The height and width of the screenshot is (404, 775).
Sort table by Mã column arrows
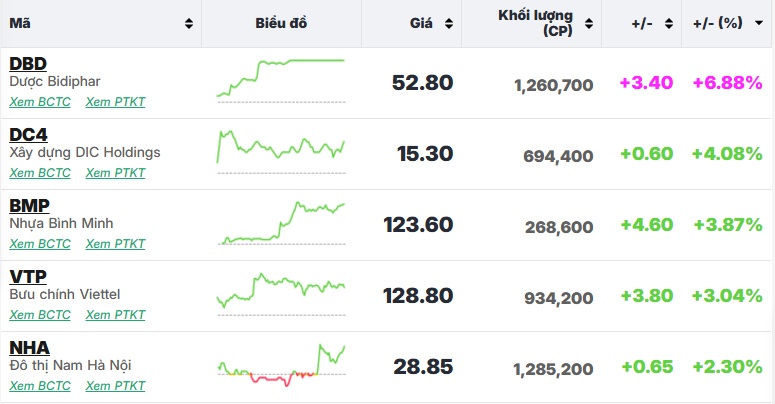click(x=189, y=23)
